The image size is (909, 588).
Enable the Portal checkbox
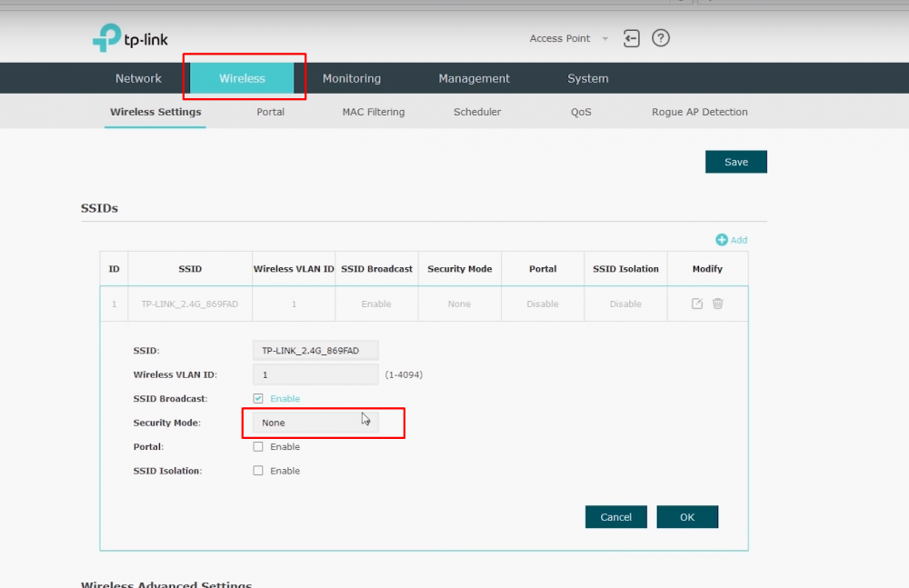point(258,446)
